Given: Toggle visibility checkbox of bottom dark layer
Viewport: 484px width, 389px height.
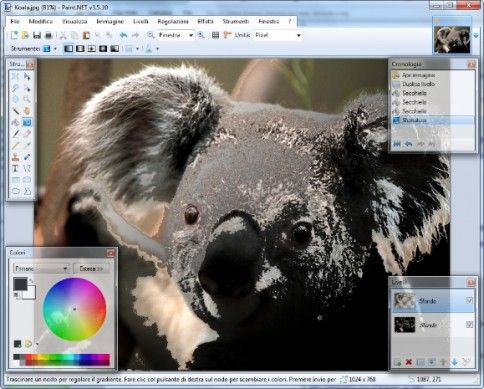Looking at the screenshot, I should (469, 324).
